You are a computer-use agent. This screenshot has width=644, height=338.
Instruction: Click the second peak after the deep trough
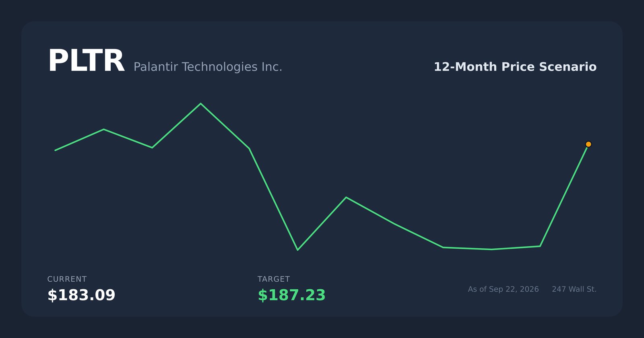click(346, 197)
